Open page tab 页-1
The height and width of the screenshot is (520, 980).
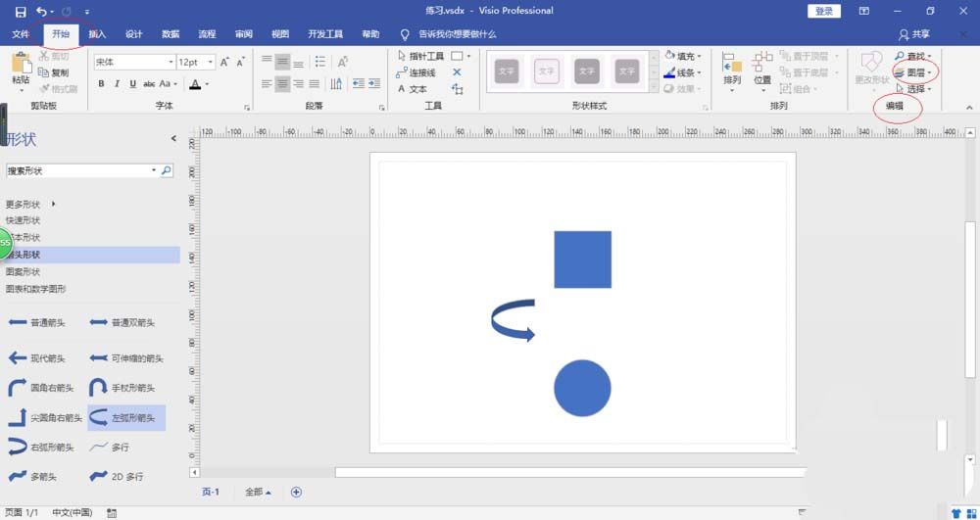coord(211,492)
